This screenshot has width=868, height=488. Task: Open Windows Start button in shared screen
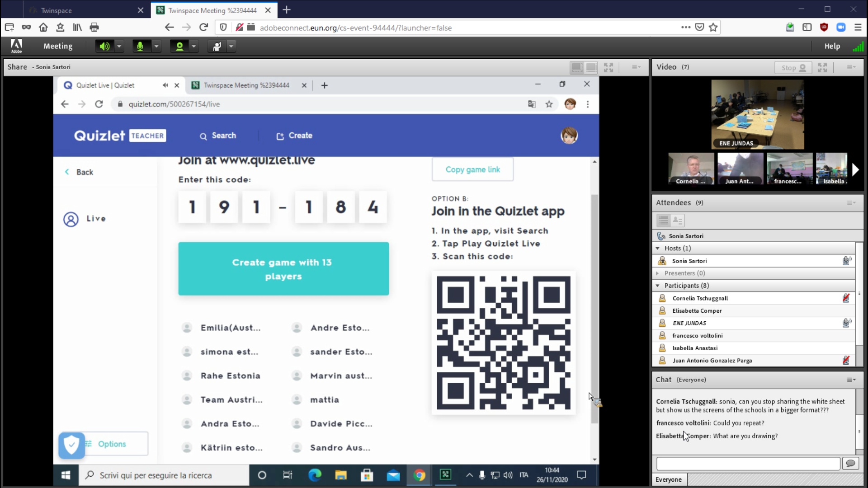point(66,475)
